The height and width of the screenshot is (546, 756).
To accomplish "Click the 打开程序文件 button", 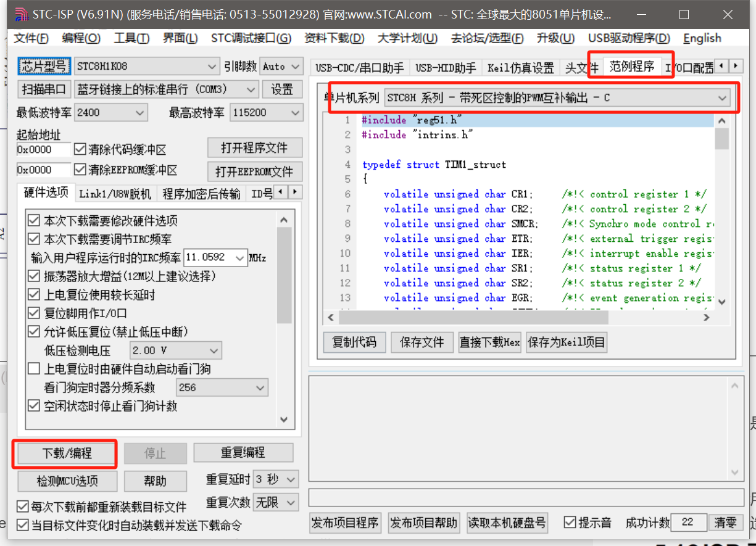I will tap(254, 148).
